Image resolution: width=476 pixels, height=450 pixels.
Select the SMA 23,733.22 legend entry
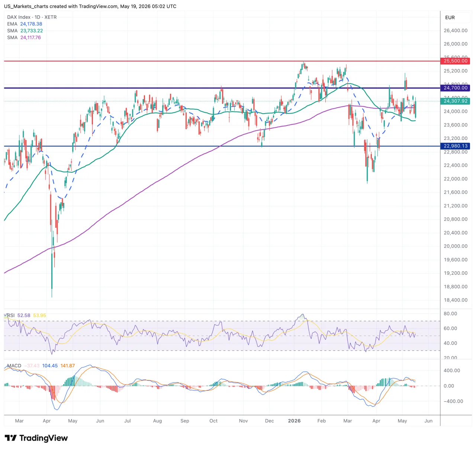tap(25, 31)
